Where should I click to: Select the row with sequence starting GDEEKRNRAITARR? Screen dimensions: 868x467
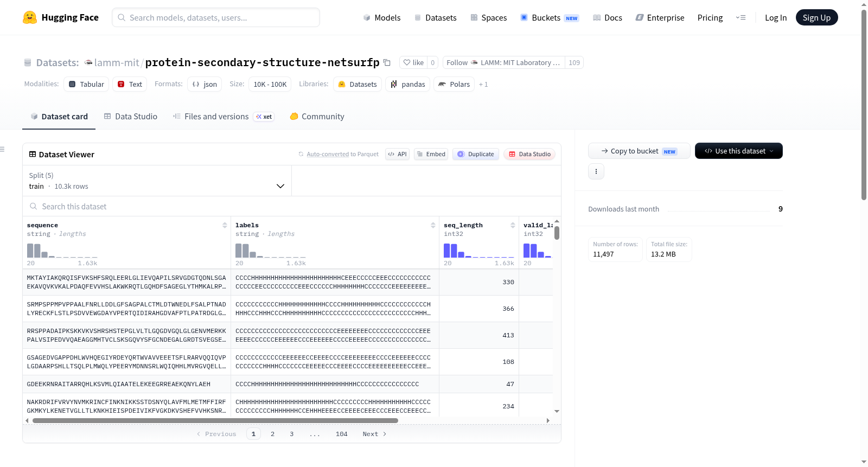(x=288, y=384)
